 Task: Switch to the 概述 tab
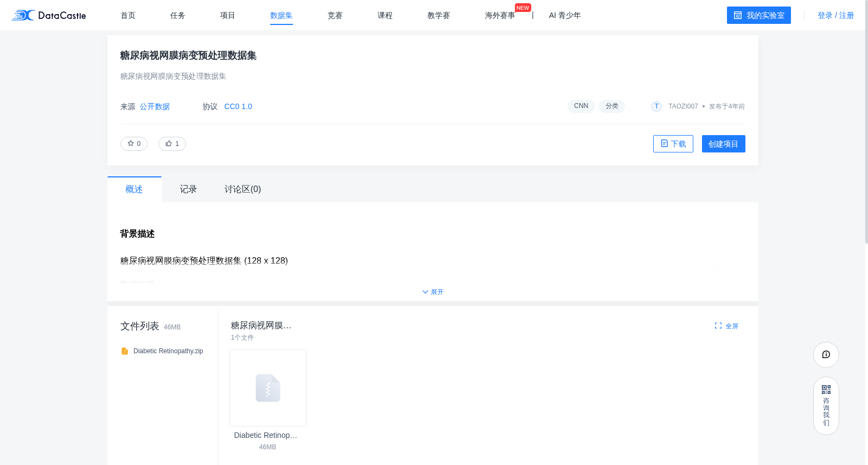click(134, 189)
